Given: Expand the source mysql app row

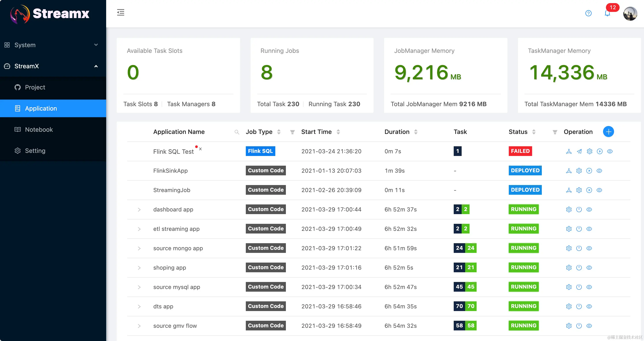Looking at the screenshot, I should point(139,287).
